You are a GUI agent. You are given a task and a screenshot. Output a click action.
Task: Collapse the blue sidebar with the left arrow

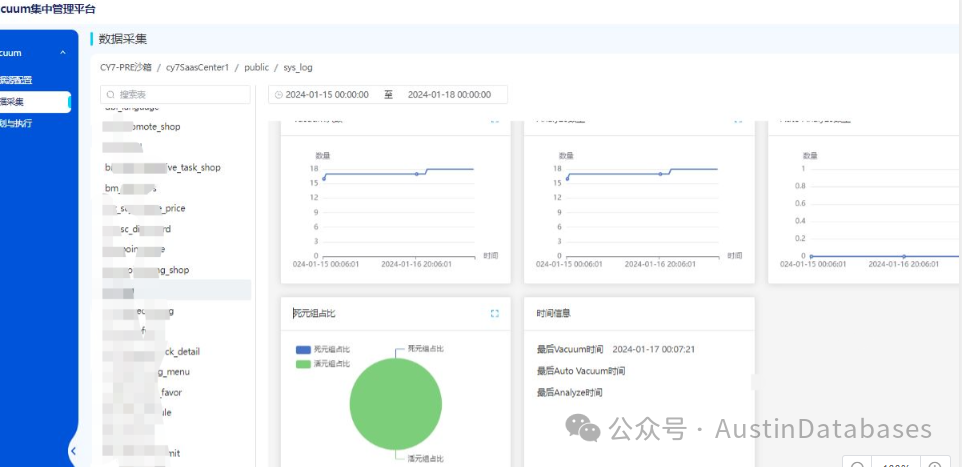tap(73, 451)
